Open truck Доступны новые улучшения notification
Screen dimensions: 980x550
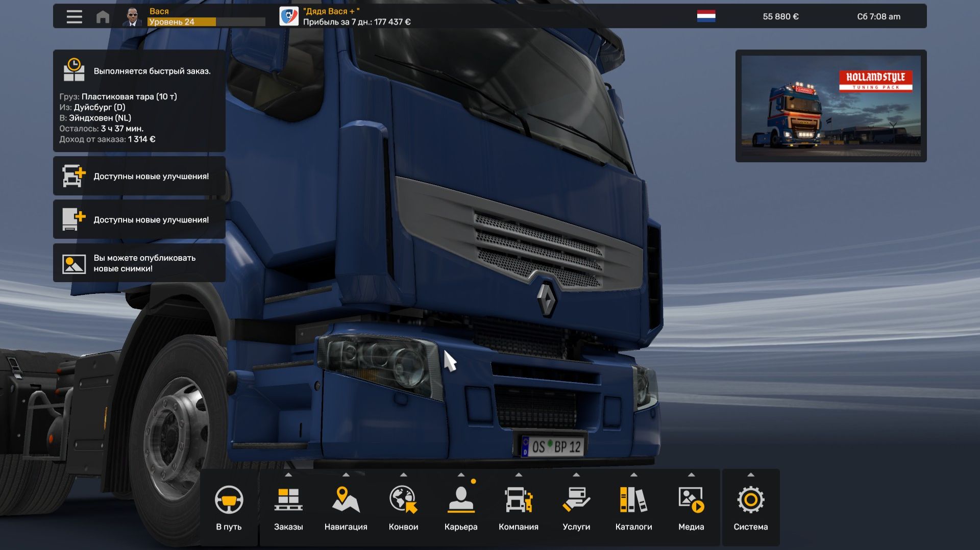(139, 176)
